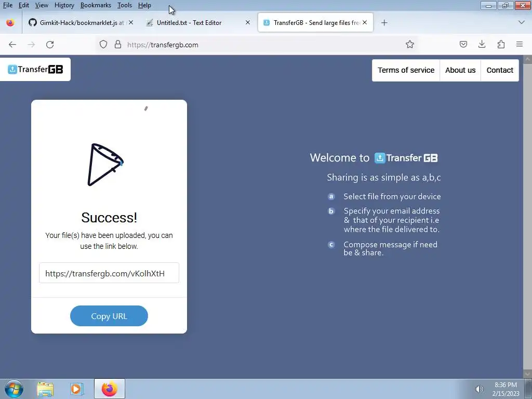The height and width of the screenshot is (399, 532).
Task: Click the 'b' step bullet icon
Action: [331, 211]
